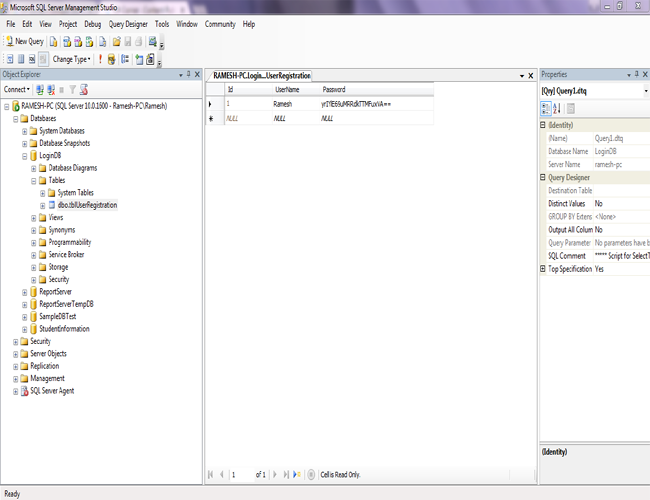Select the RAMESH-PC.Login...UserRegistration tab
Screen dimensions: 650x500
click(x=262, y=75)
